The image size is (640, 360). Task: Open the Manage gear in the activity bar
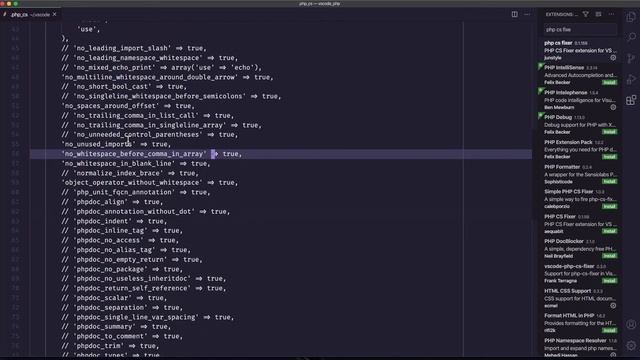pos(631,345)
